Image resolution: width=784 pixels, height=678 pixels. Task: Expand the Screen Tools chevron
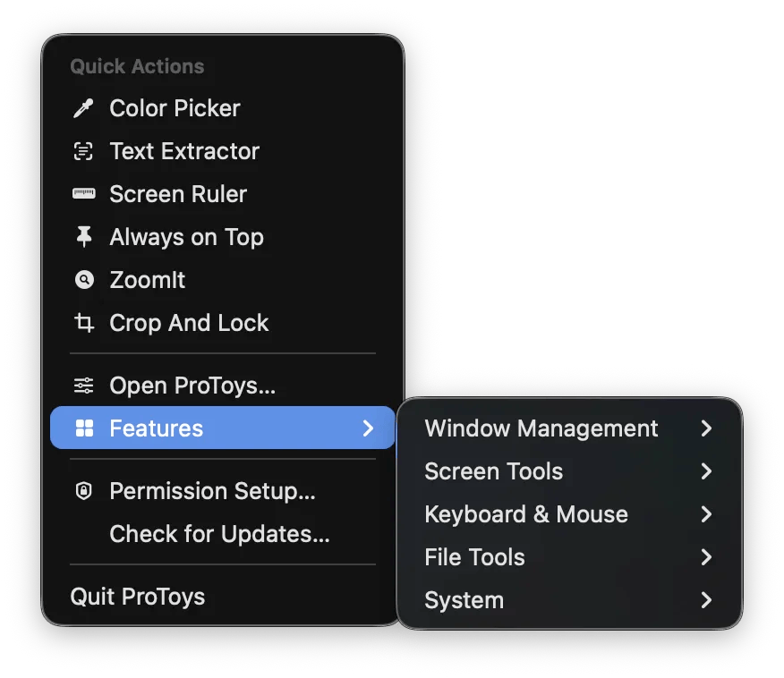pos(706,471)
